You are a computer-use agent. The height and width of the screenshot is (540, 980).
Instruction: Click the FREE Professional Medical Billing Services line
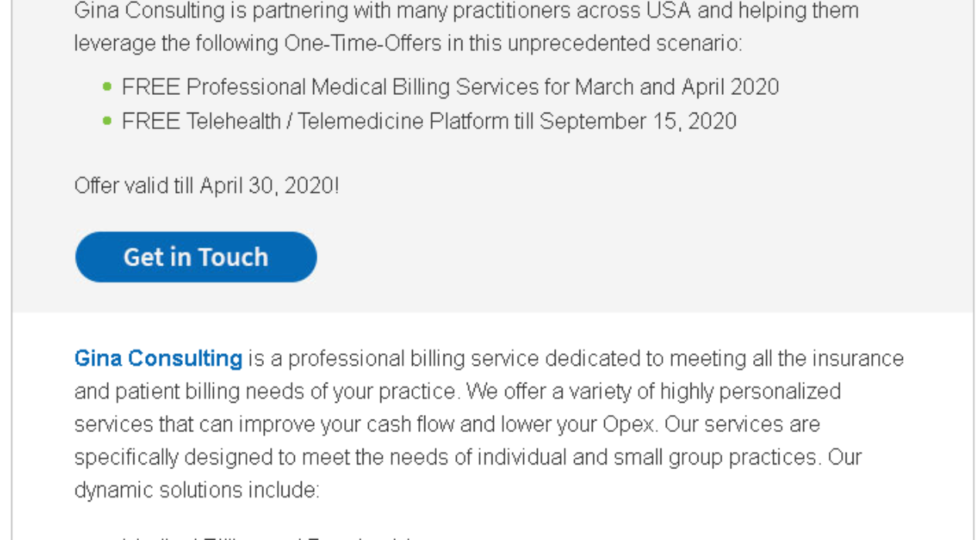click(450, 86)
